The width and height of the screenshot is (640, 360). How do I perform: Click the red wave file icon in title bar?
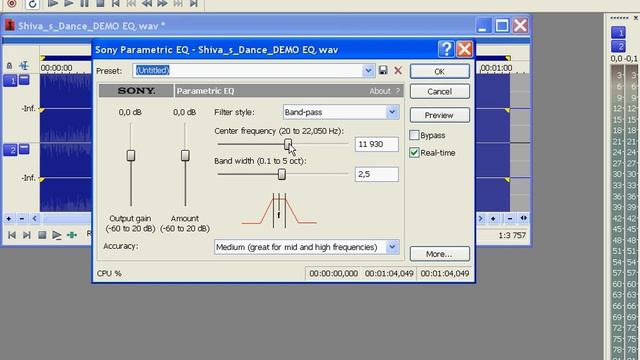[10, 25]
